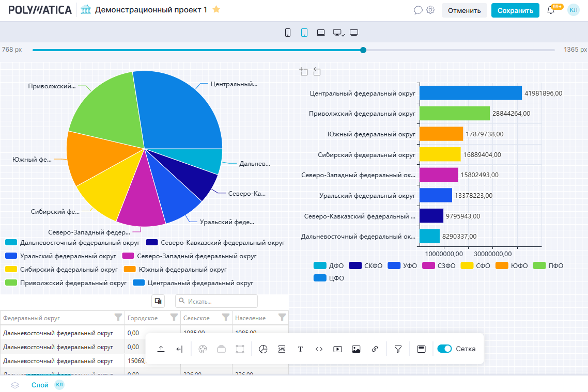Viewport: 588px width, 392px height.
Task: Select the mobile phone viewport
Action: pos(288,33)
